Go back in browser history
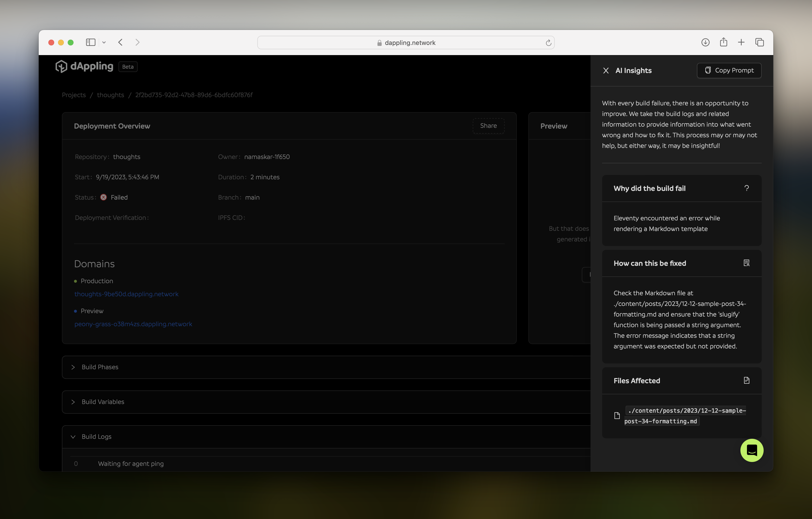The image size is (812, 519). click(120, 43)
